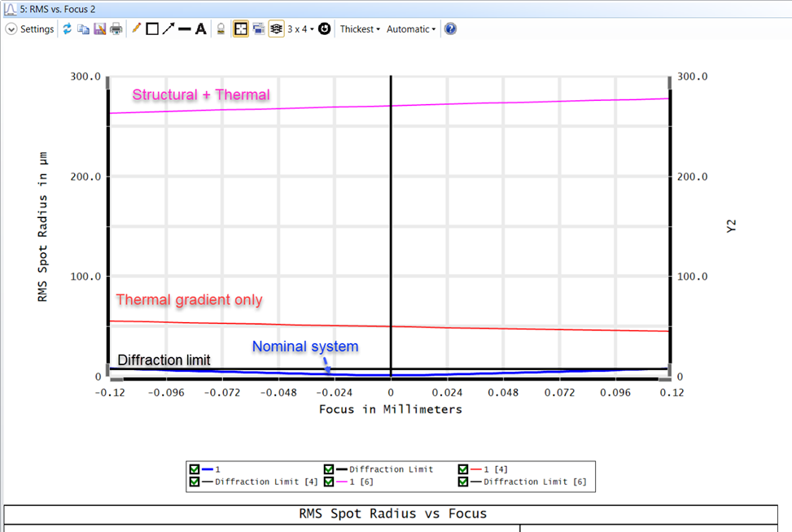Toggle the 'Diffraction Limit' legend checkbox

328,469
